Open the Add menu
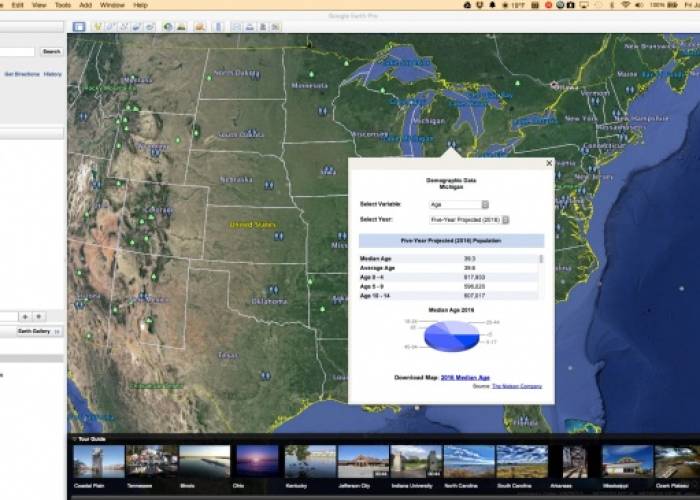The image size is (700, 500). coord(85,5)
